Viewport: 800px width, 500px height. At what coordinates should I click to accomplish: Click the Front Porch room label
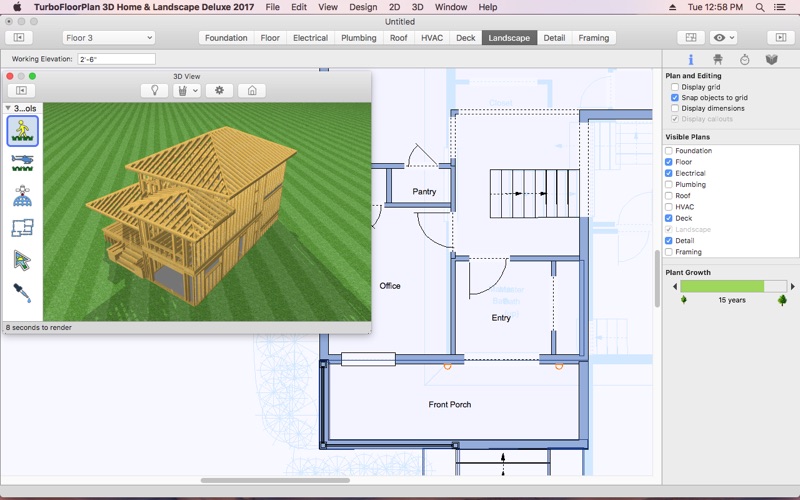449,405
